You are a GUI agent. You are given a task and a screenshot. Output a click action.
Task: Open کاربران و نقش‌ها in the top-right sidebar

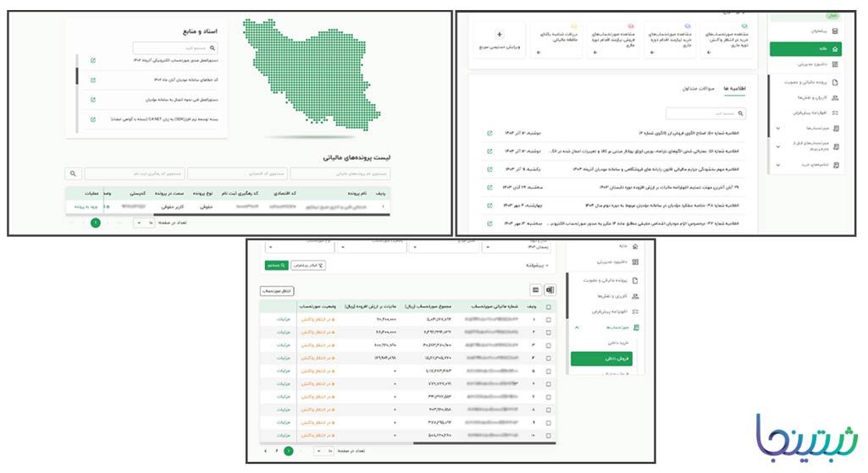[818, 98]
